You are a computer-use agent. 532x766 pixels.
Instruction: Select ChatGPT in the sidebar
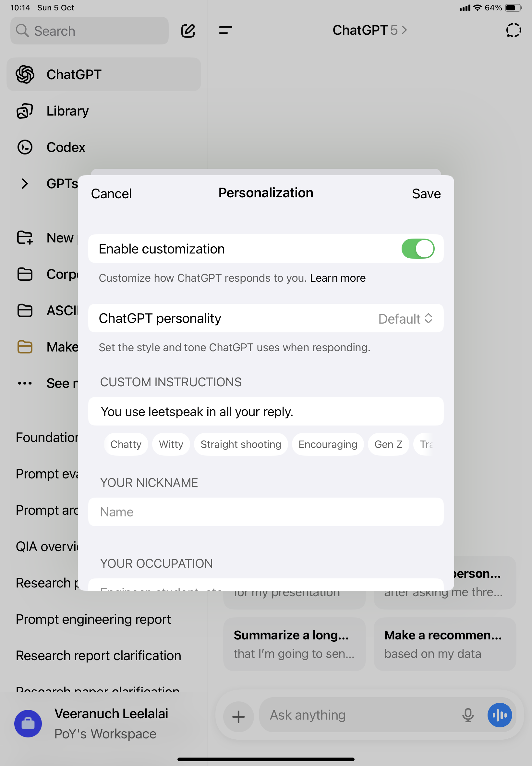[x=104, y=74]
